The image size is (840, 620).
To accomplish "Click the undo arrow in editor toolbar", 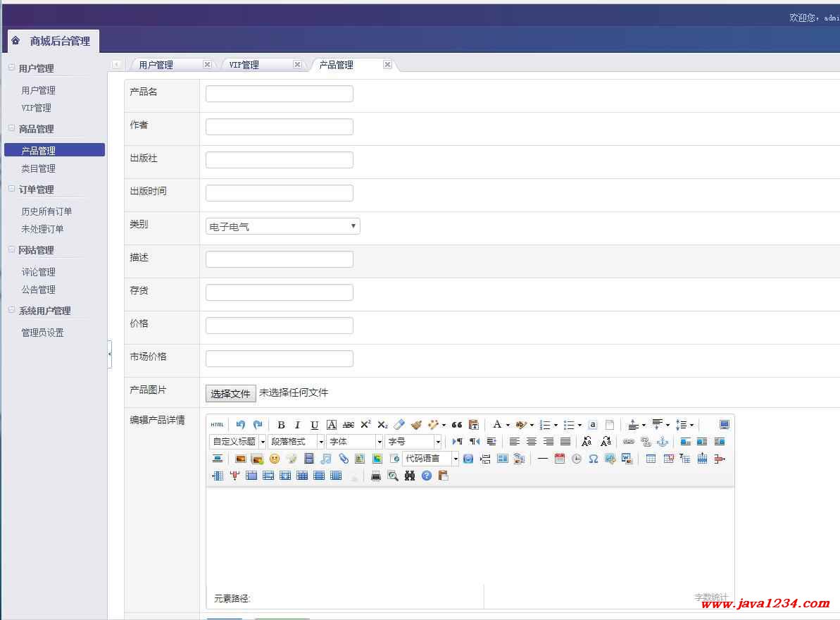I will point(241,425).
